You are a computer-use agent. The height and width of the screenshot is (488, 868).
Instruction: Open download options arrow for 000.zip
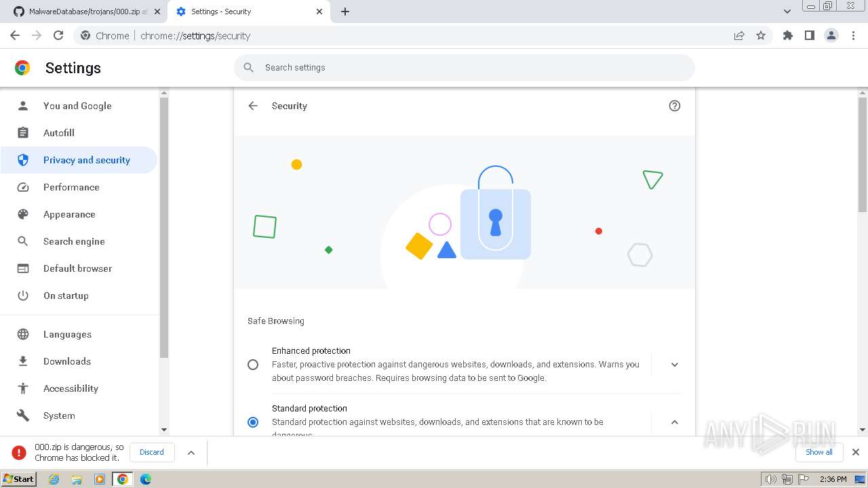tap(191, 452)
